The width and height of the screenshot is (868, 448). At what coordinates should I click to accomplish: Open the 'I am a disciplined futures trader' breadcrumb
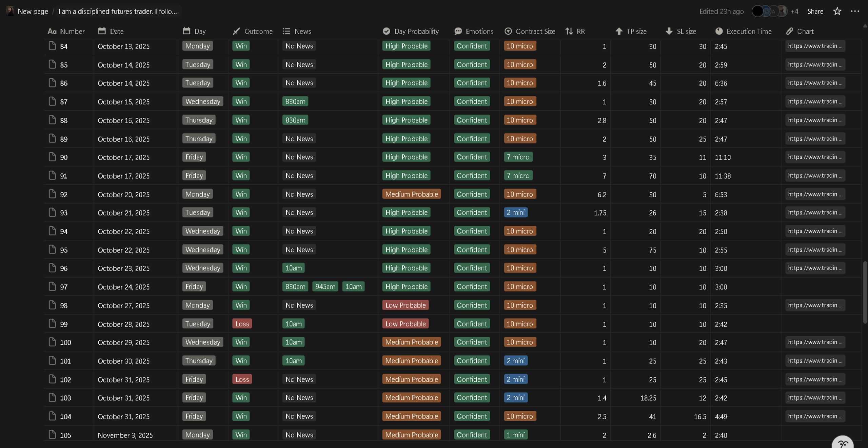pyautogui.click(x=117, y=11)
